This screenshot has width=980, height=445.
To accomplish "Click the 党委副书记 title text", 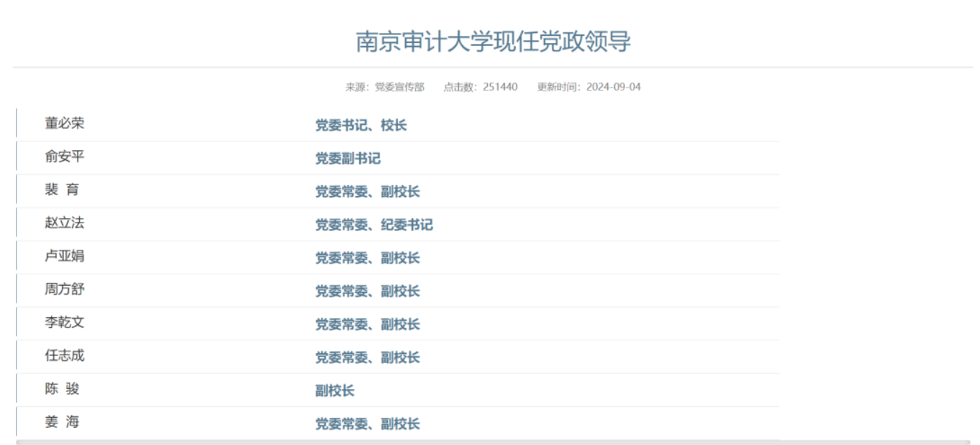I will pyautogui.click(x=348, y=159).
